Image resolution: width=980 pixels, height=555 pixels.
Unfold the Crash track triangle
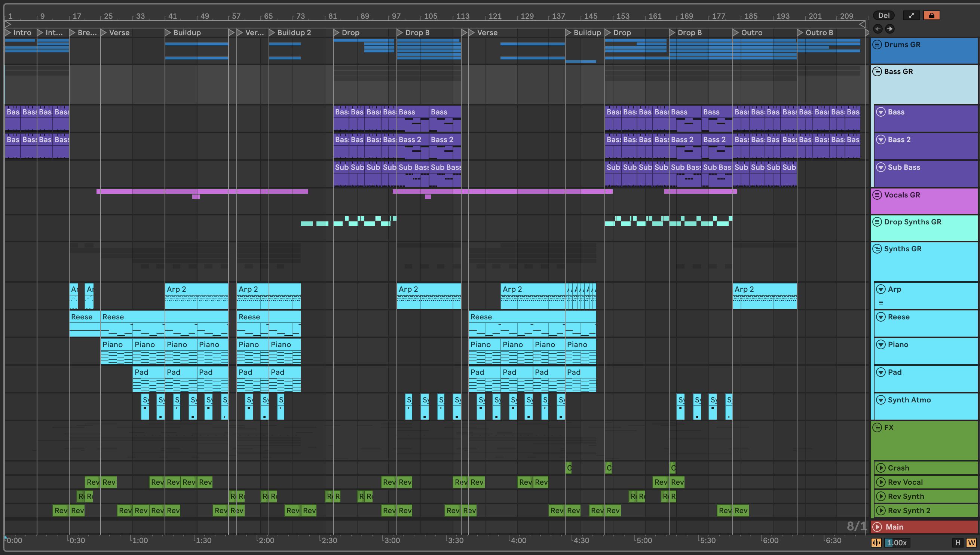click(x=880, y=468)
